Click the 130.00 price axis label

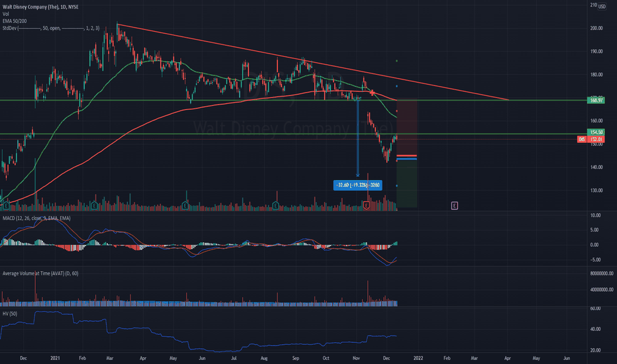(x=596, y=191)
